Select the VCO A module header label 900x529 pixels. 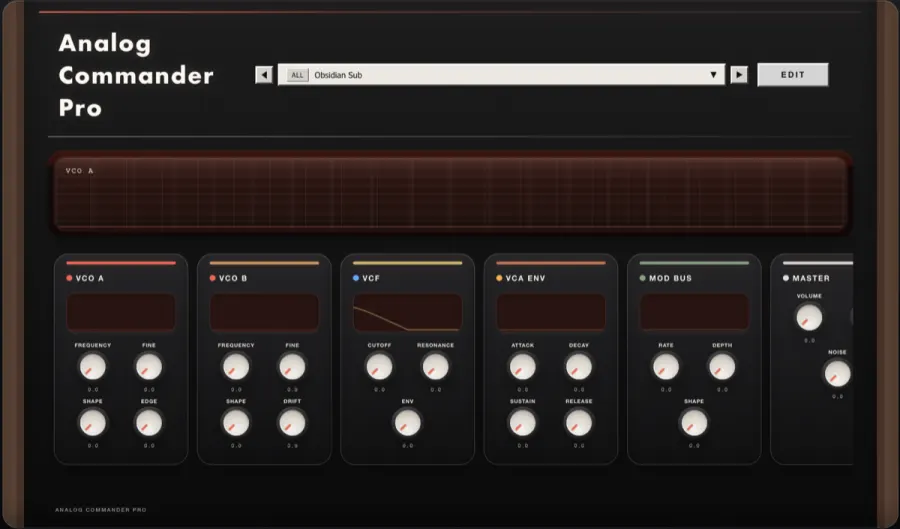90,278
